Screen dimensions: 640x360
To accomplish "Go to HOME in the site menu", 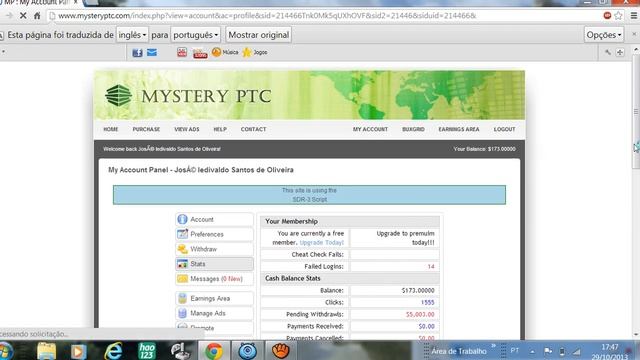I will [111, 129].
